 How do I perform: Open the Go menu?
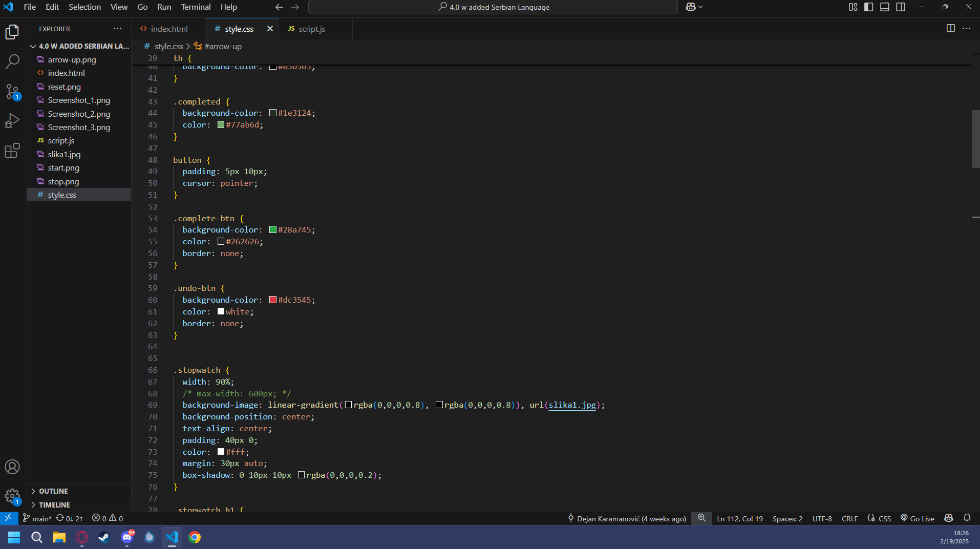point(142,7)
